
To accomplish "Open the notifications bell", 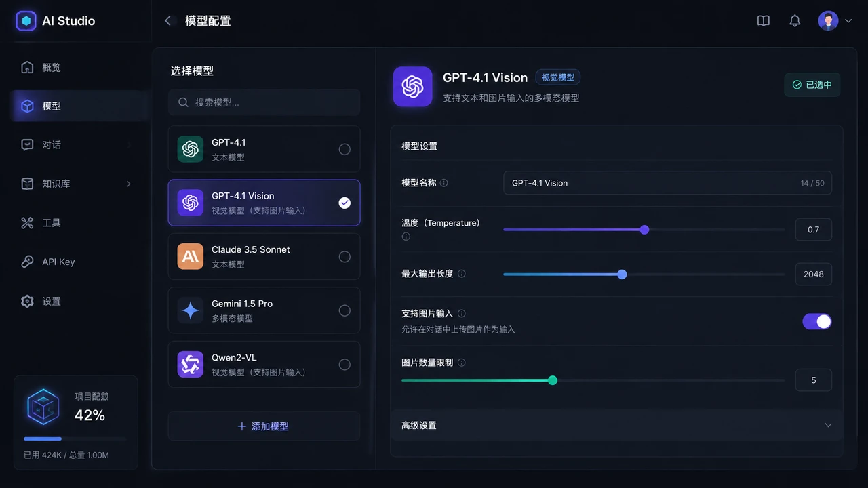I will (795, 21).
